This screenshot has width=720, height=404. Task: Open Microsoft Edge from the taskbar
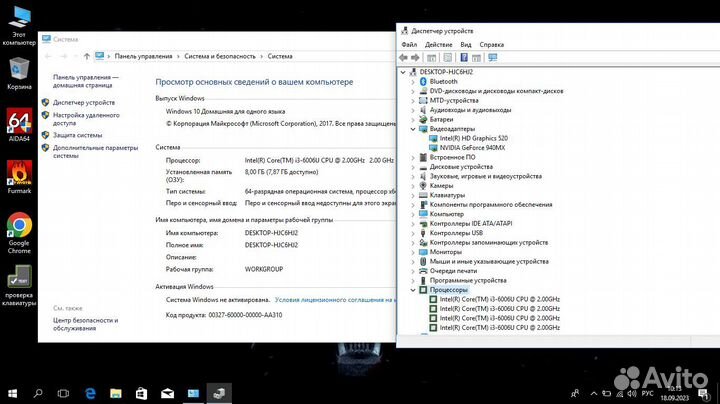(90, 393)
